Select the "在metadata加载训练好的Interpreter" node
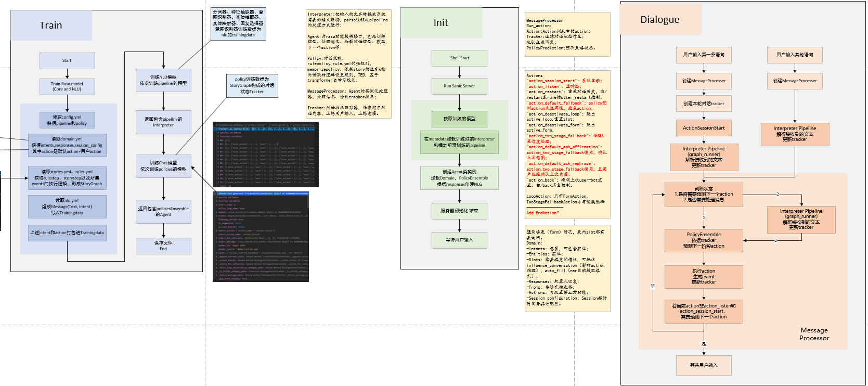Screen dimensions: 868x386 tap(460, 142)
